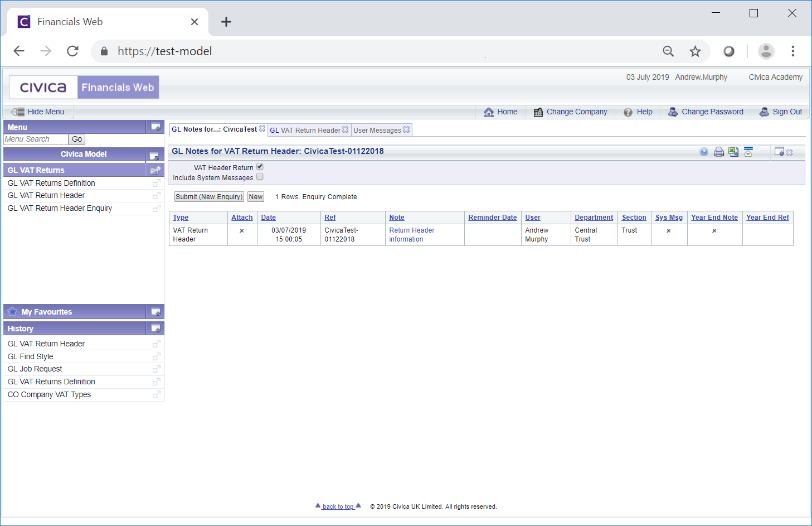Click new window icon beside GL Job Request
The image size is (812, 526).
click(x=157, y=369)
